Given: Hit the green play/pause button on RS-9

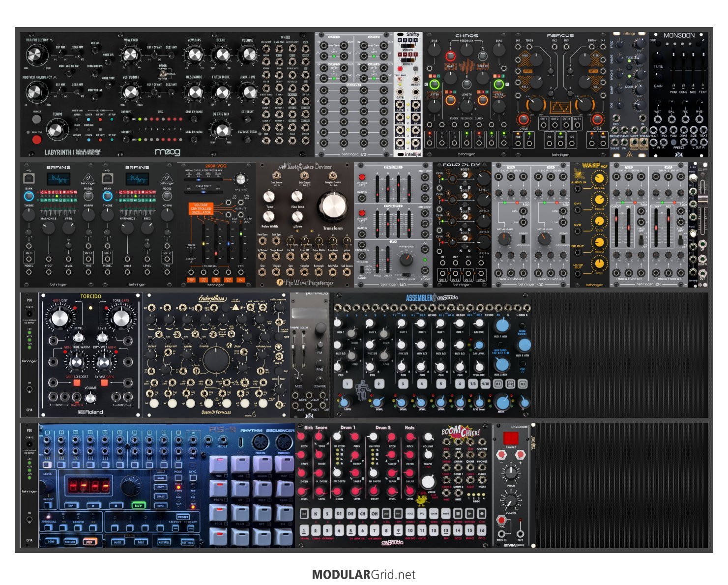Looking at the screenshot, I should point(139,505).
